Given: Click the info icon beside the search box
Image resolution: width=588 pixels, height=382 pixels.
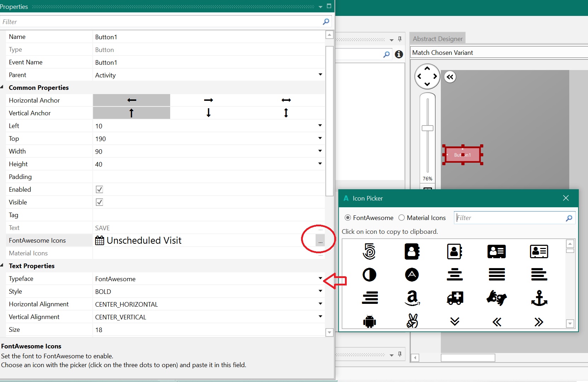Looking at the screenshot, I should click(399, 54).
